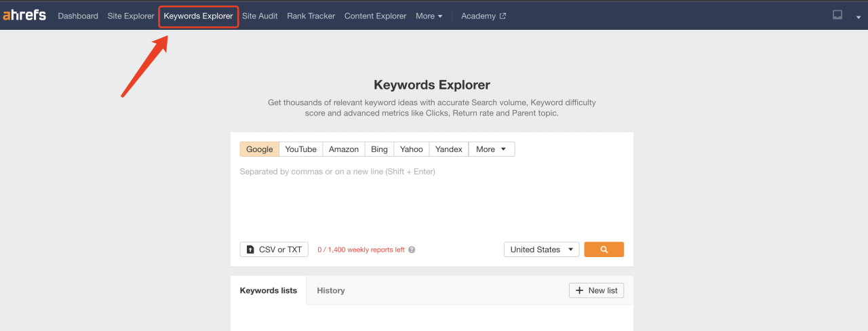This screenshot has height=331, width=868.
Task: Focus the keywords input text area
Action: click(x=431, y=200)
